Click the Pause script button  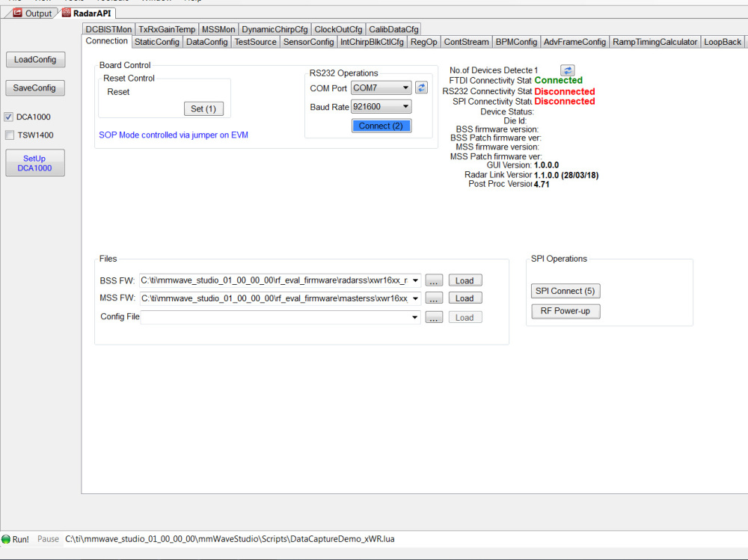48,539
